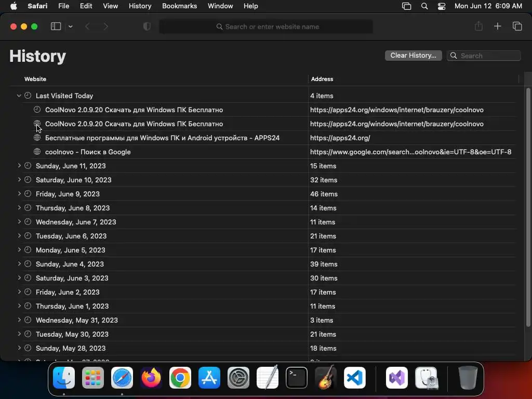Open the File menu
The height and width of the screenshot is (399, 532).
(63, 6)
